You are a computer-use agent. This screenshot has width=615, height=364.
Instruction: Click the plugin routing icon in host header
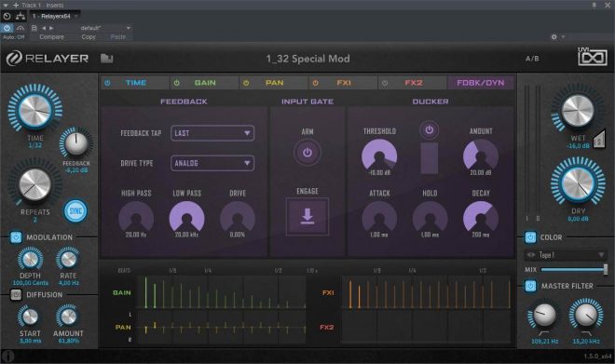coord(20,16)
